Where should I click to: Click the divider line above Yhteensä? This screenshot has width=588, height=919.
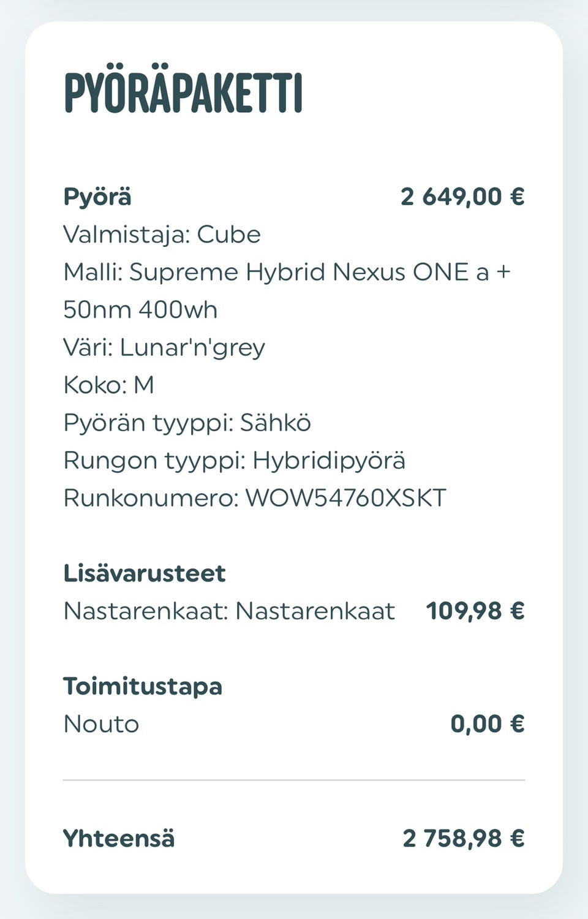click(x=294, y=780)
